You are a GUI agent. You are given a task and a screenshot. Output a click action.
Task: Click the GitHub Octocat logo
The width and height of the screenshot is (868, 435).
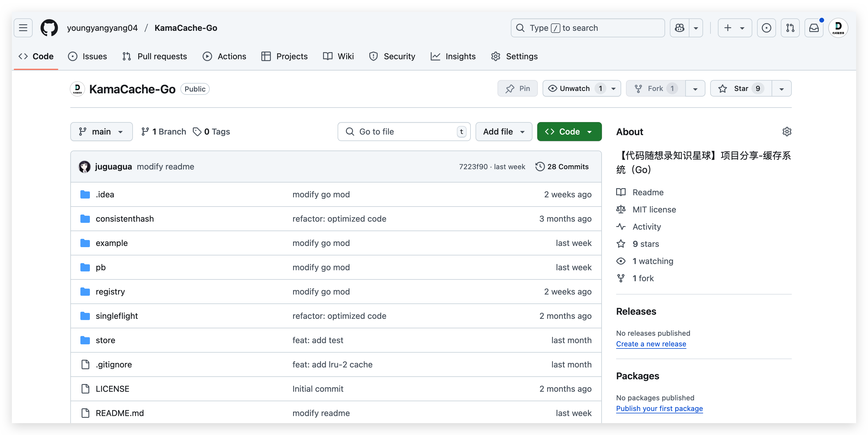[49, 28]
